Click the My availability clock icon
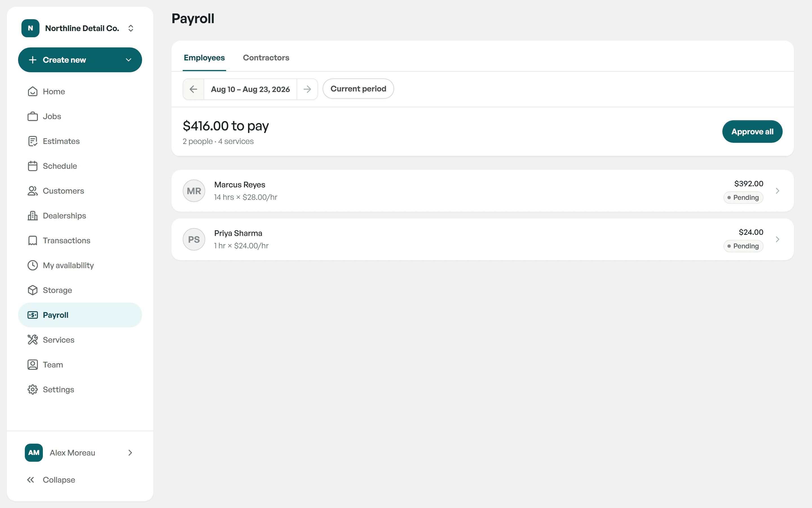This screenshot has height=508, width=812. (x=32, y=265)
